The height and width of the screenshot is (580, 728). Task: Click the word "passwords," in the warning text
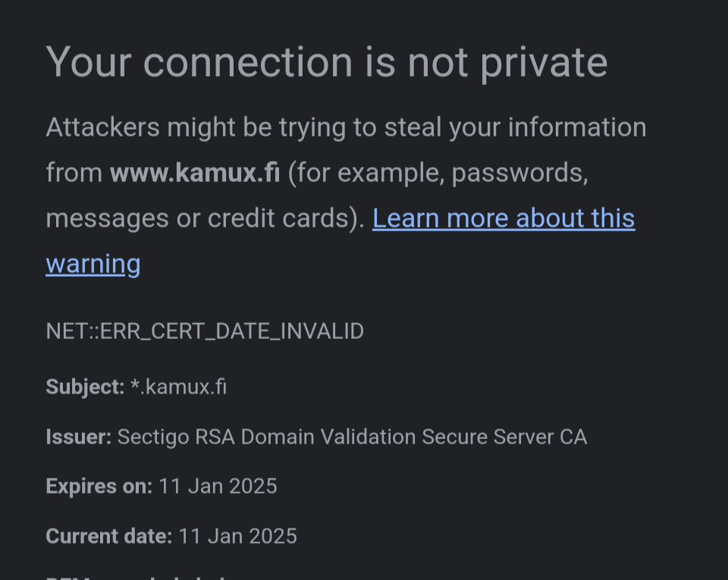(519, 173)
